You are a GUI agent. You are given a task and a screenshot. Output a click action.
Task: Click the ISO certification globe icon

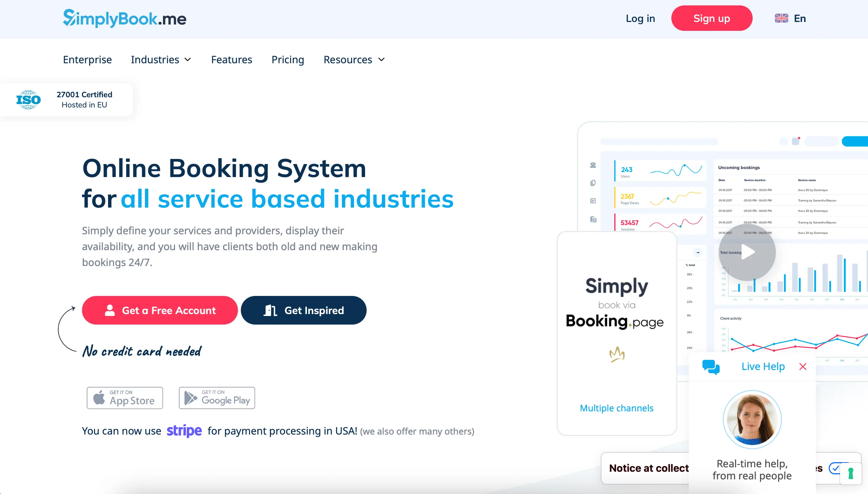pos(29,100)
